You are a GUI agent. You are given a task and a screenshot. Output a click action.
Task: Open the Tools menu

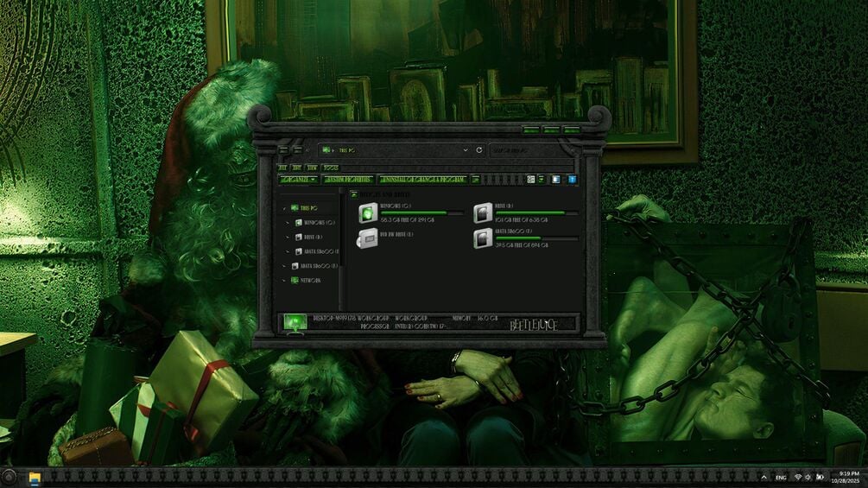coord(331,168)
